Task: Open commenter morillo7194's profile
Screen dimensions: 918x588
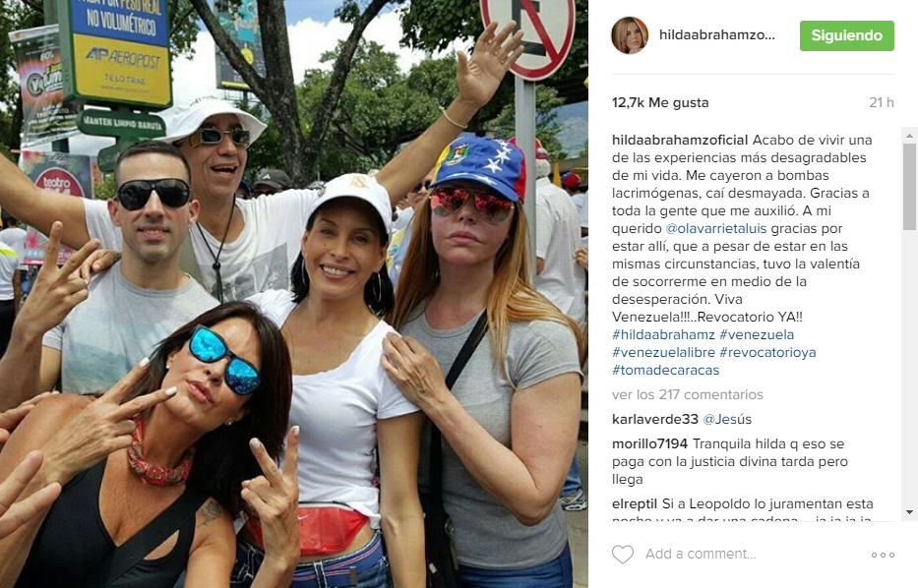Action: point(649,444)
